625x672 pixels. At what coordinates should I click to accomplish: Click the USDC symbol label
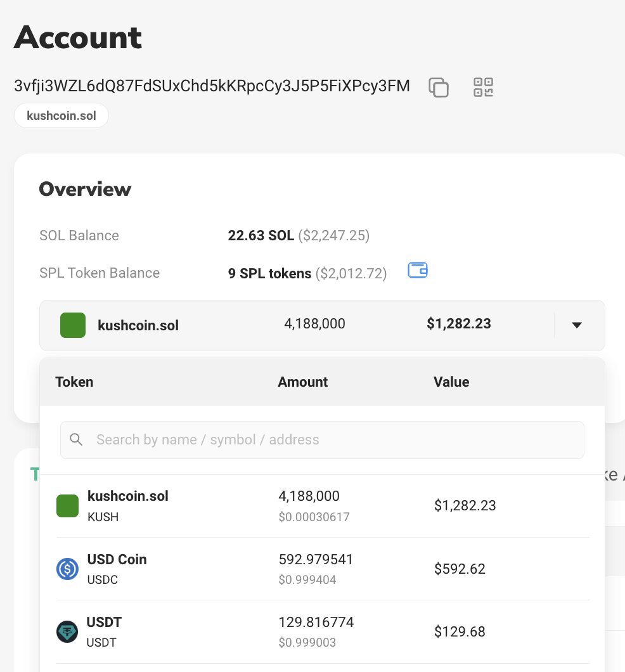(103, 579)
